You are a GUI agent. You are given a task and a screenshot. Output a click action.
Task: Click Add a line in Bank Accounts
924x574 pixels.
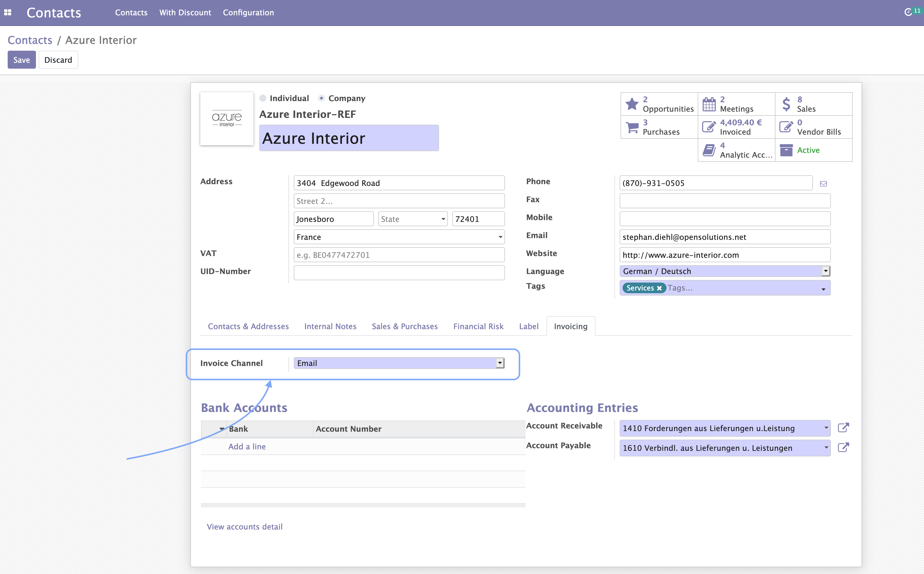pyautogui.click(x=247, y=446)
